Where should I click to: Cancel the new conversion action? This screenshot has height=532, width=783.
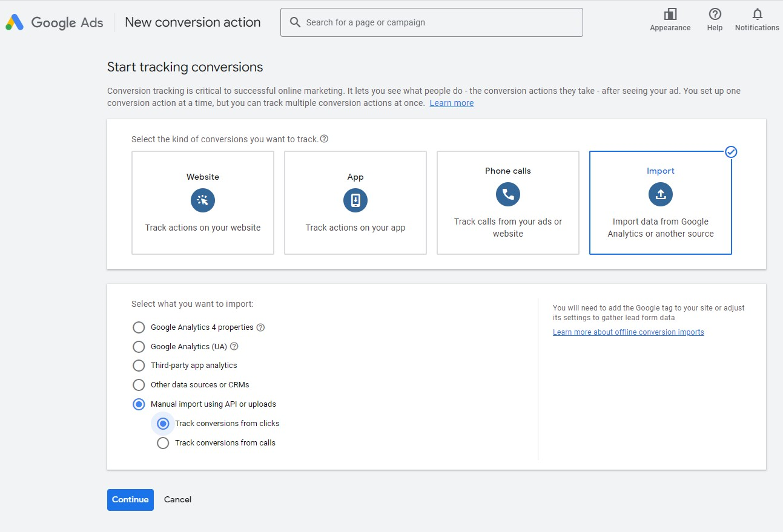point(177,499)
